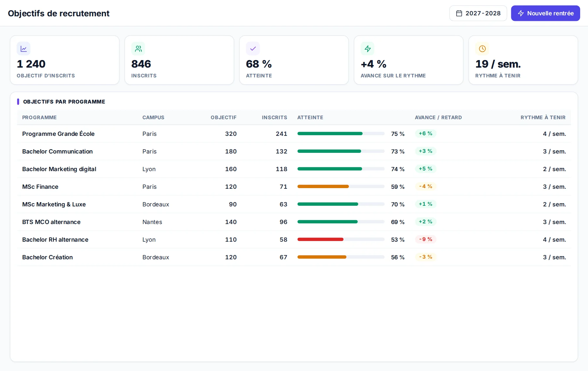The width and height of the screenshot is (588, 371).
Task: Click the Objectifs par programme section title
Action: (x=64, y=102)
